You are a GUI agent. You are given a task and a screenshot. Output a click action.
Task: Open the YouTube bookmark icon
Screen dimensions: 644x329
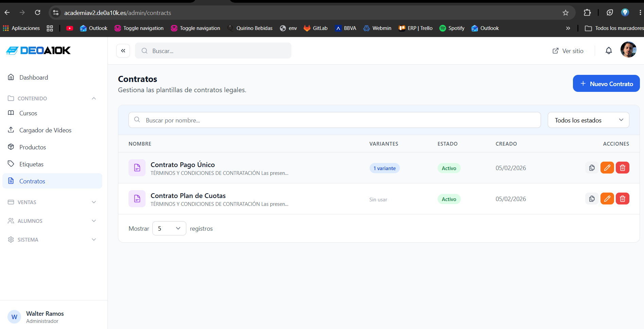point(70,28)
